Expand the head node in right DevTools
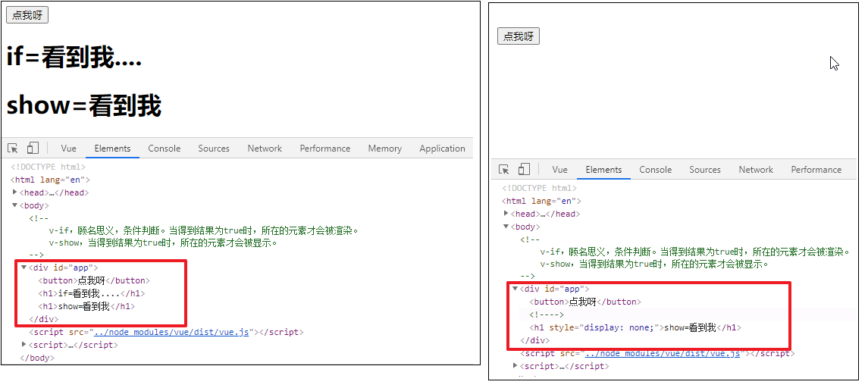The width and height of the screenshot is (868, 388). click(x=506, y=213)
